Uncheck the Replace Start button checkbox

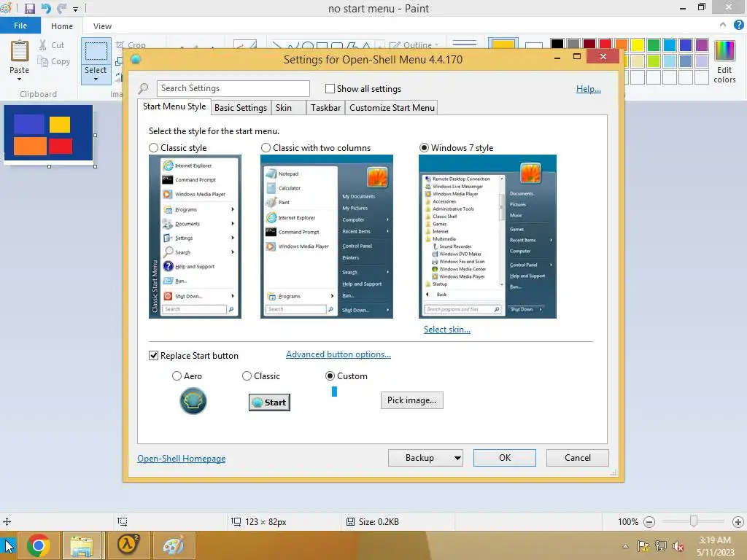153,356
